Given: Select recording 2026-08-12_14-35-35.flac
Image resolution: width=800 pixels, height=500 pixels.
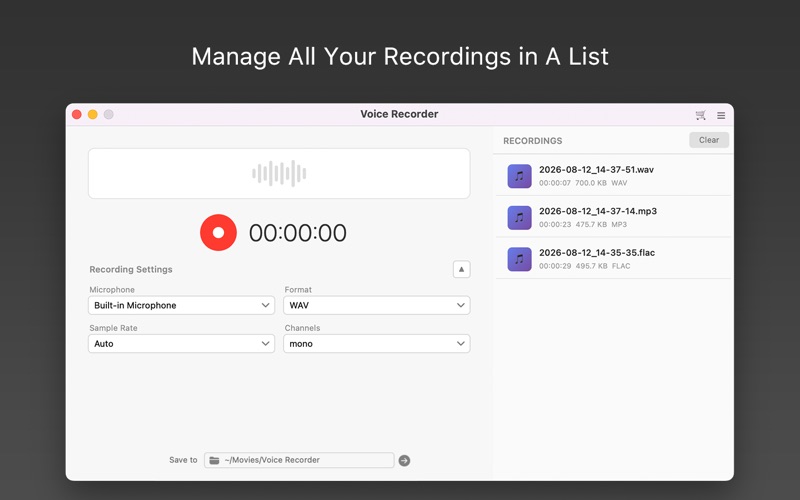Looking at the screenshot, I should point(613,258).
